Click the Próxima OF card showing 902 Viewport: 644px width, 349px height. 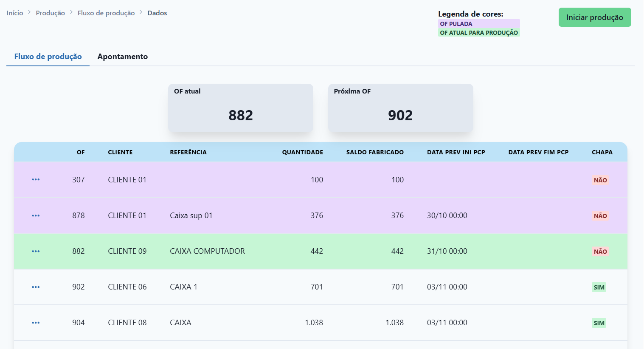[x=400, y=108]
